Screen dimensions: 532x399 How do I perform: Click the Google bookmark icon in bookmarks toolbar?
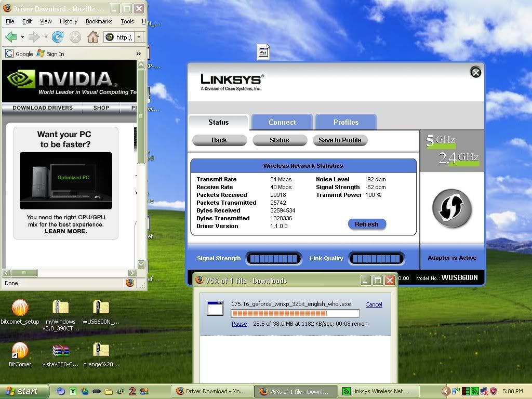coord(9,54)
